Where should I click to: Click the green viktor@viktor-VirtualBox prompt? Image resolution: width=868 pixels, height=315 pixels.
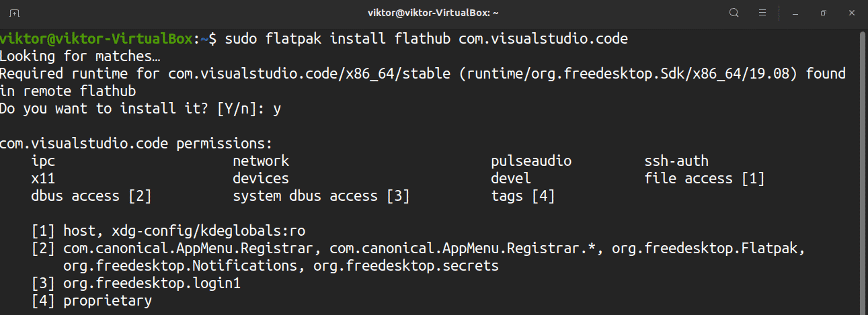pyautogui.click(x=96, y=39)
